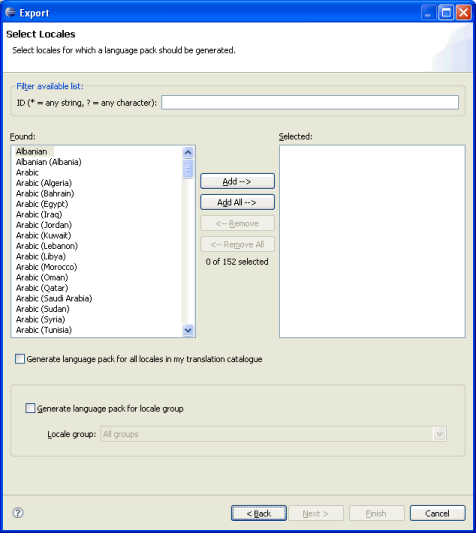
Task: Focus the ID filter text field
Action: tap(310, 102)
